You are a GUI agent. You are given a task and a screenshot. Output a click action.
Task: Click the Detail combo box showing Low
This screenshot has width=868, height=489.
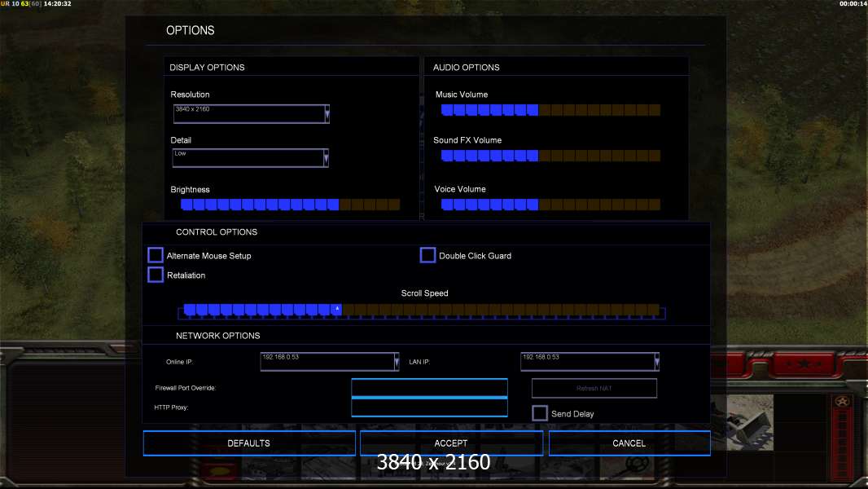250,158
